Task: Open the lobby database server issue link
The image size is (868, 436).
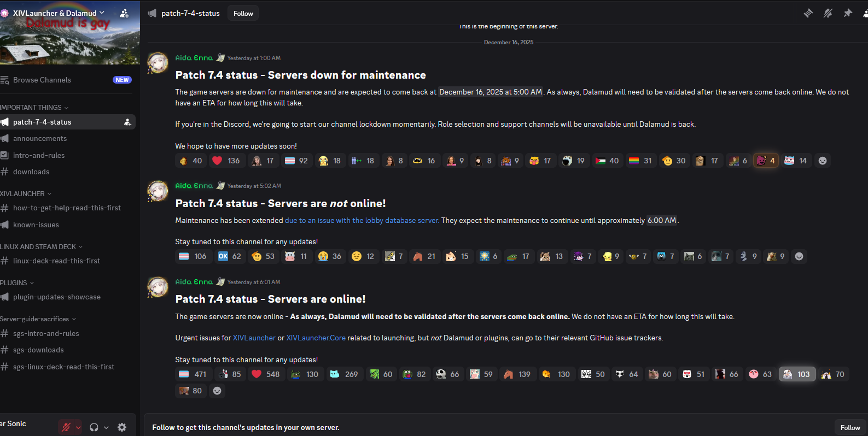Action: pyautogui.click(x=362, y=220)
